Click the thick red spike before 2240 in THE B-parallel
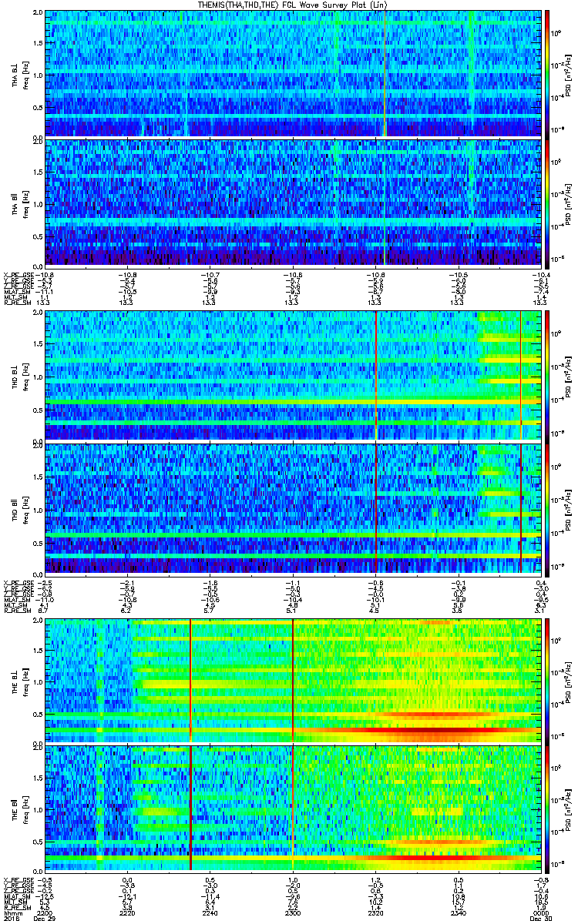The image size is (578, 924). (x=190, y=808)
